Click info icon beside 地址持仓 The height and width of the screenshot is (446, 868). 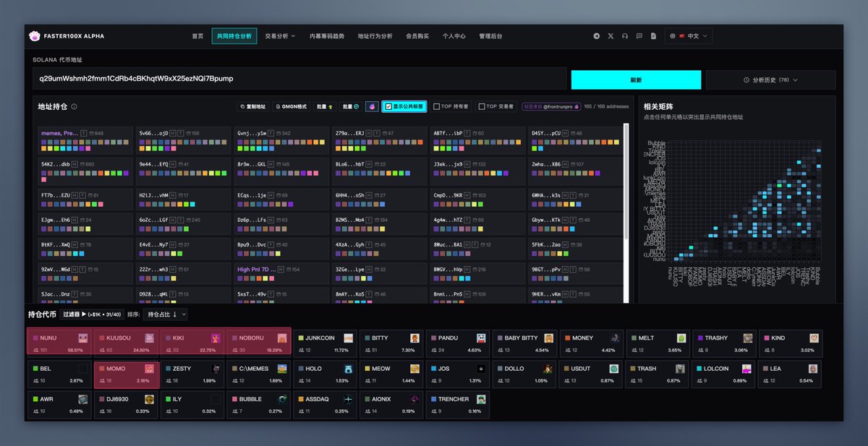(x=74, y=106)
